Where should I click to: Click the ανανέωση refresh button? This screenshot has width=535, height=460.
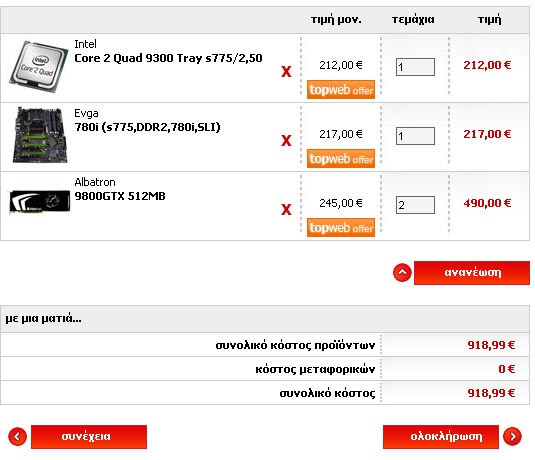click(472, 273)
